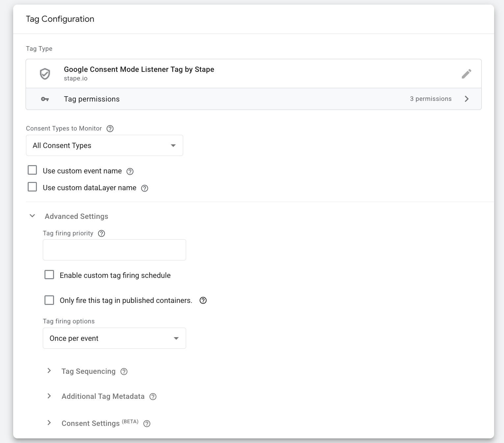Viewport: 504px width, 443px height.
Task: Click the Tag Type label
Action: click(39, 49)
